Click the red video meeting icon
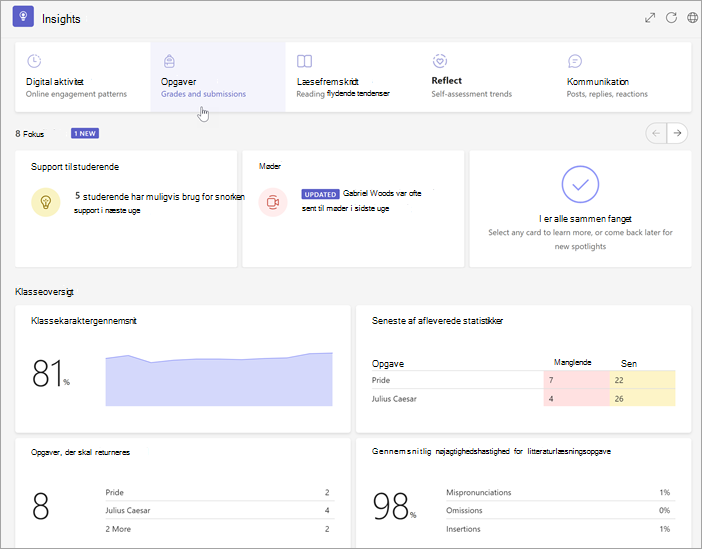 click(273, 202)
